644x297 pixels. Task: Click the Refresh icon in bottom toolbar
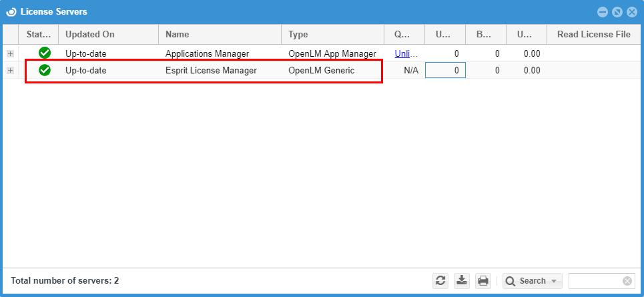pos(440,281)
